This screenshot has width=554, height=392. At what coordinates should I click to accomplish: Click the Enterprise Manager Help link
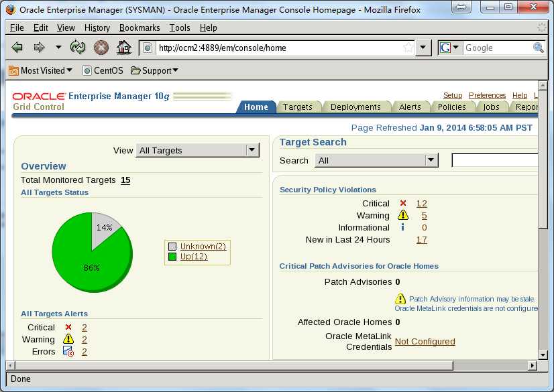[520, 95]
